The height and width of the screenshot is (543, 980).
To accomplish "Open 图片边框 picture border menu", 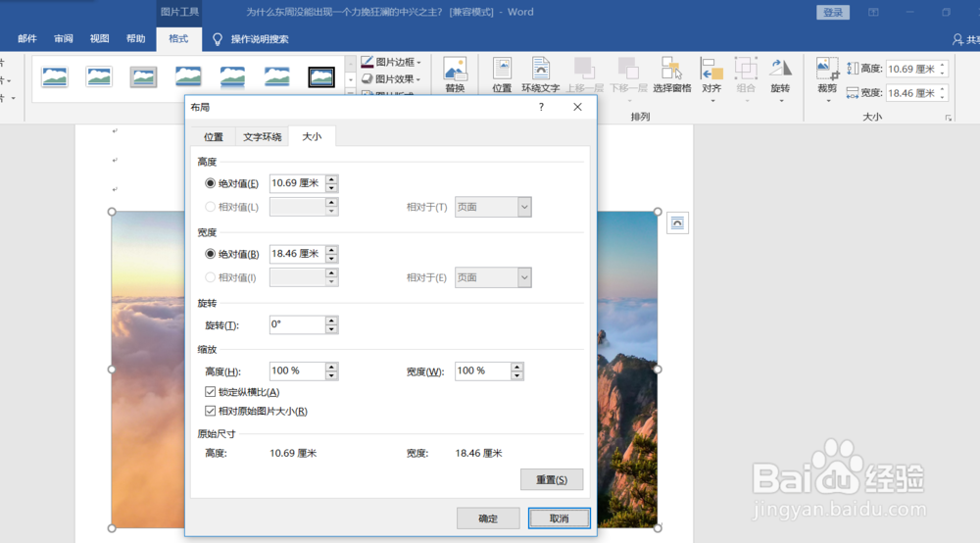I will (x=391, y=62).
